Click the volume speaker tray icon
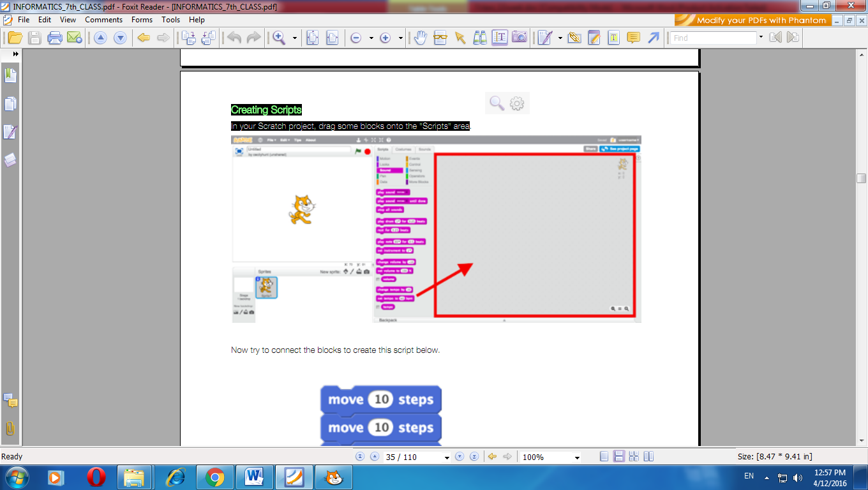 pyautogui.click(x=797, y=477)
